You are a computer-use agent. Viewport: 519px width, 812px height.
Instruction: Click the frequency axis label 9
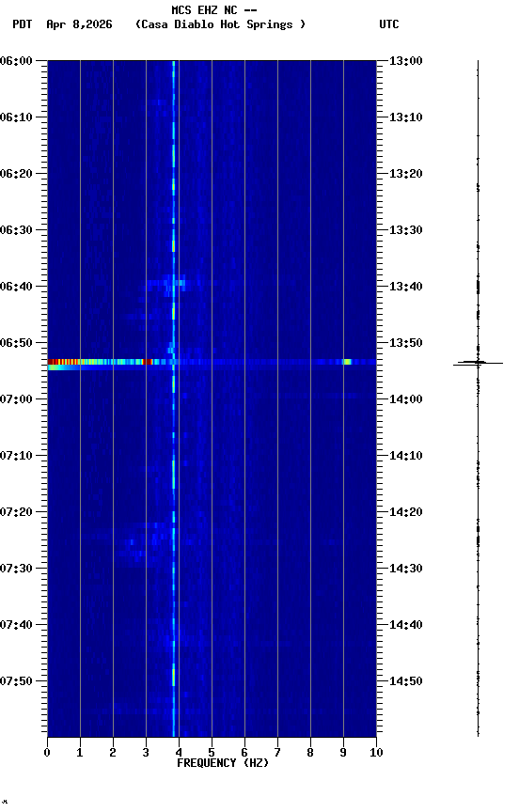point(343,753)
